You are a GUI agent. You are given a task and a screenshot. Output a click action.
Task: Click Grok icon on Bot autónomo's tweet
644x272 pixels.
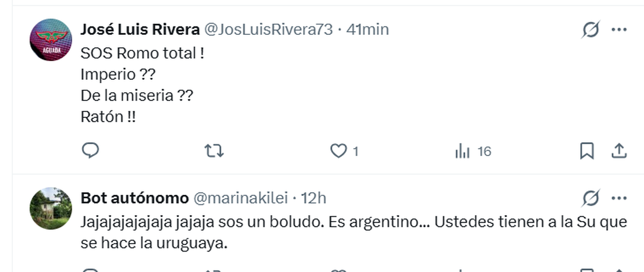click(x=590, y=199)
